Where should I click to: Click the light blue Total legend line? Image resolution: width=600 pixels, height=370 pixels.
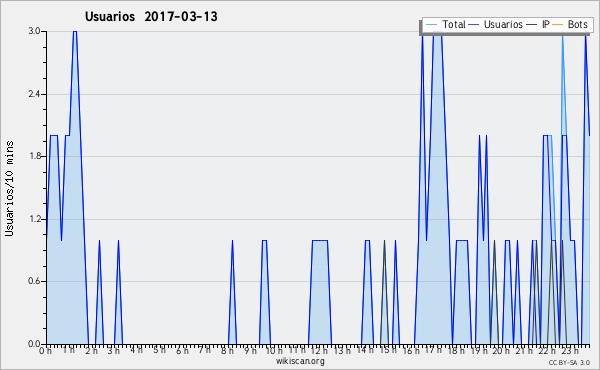tap(432, 25)
